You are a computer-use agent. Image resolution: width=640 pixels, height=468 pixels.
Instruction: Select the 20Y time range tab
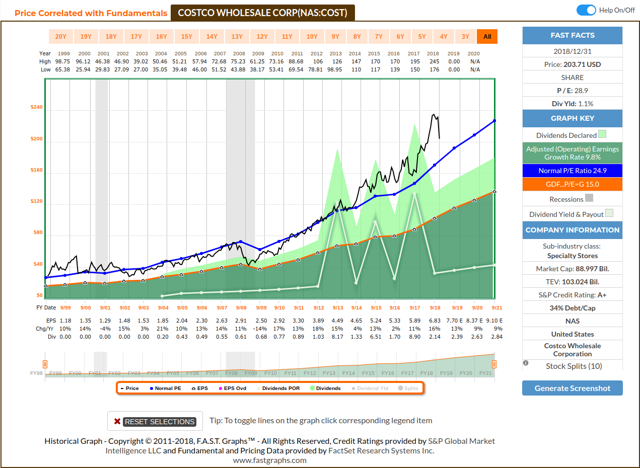click(x=61, y=36)
